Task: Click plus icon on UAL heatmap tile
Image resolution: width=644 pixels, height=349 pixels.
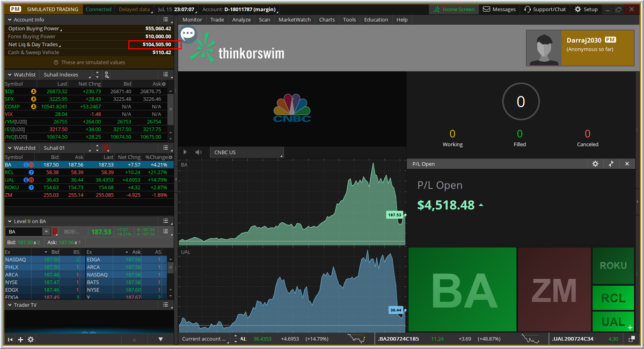Action: click(630, 326)
